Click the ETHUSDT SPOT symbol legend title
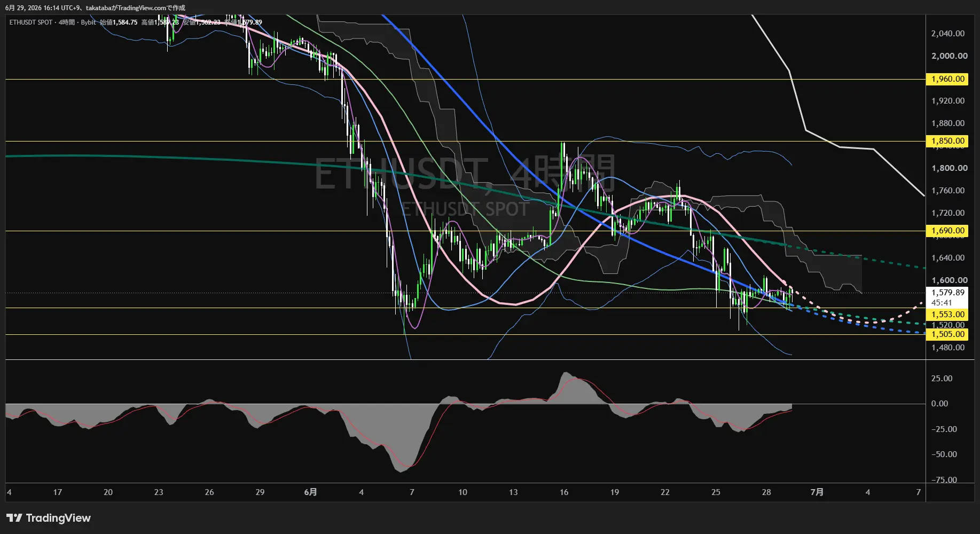 point(31,22)
